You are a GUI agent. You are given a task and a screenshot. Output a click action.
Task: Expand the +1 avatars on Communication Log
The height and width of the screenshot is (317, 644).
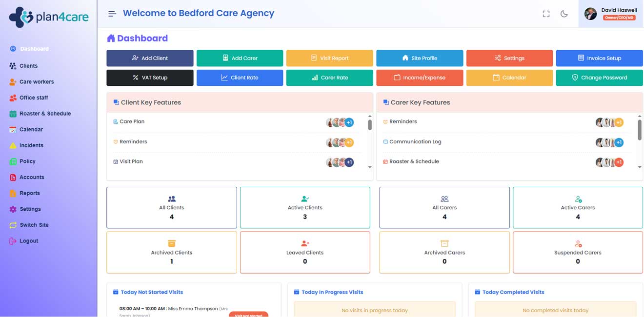tap(619, 142)
